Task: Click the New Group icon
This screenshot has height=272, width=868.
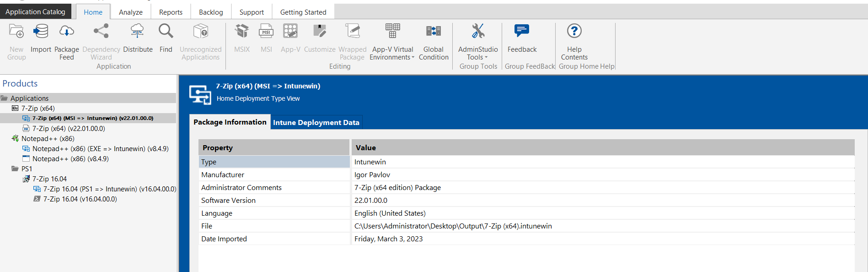Action: 16,32
